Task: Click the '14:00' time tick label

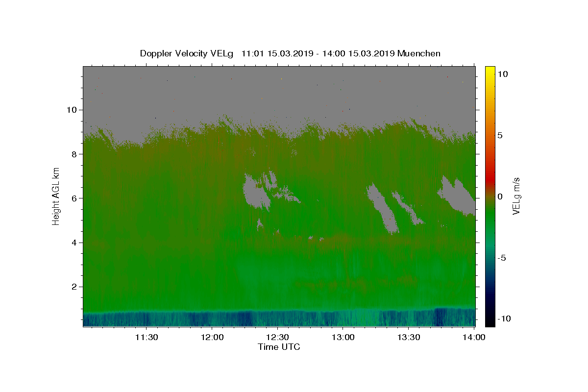Action: (474, 337)
